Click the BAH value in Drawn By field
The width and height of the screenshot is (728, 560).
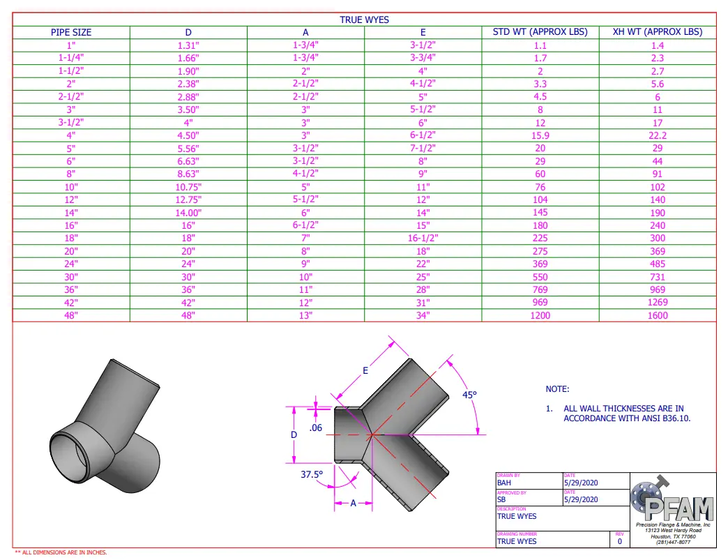point(504,483)
